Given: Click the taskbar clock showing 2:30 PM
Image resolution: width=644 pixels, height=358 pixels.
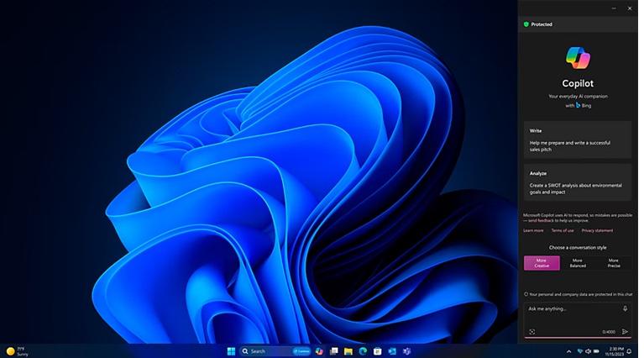Looking at the screenshot, I should click(616, 351).
